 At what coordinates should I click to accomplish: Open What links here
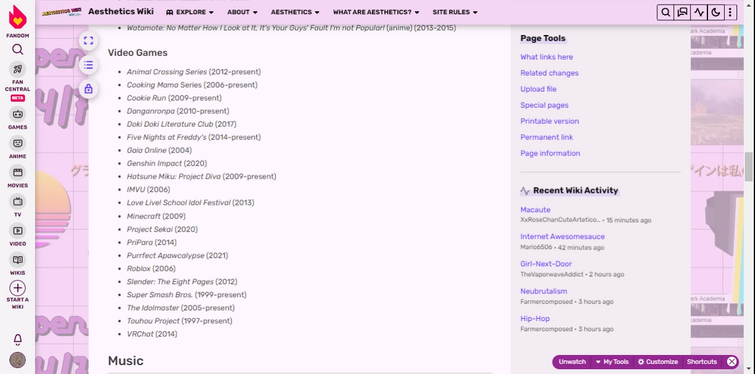[x=547, y=57]
